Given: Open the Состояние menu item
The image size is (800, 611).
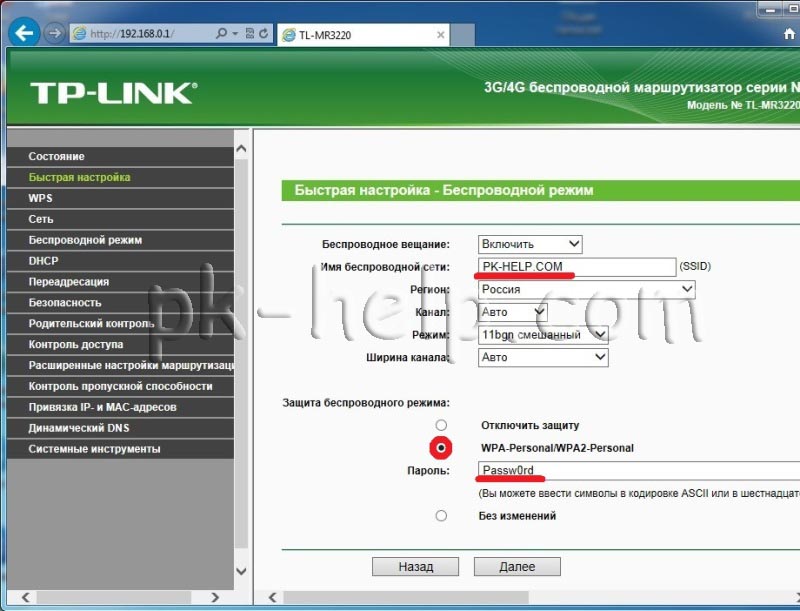Looking at the screenshot, I should (120, 157).
